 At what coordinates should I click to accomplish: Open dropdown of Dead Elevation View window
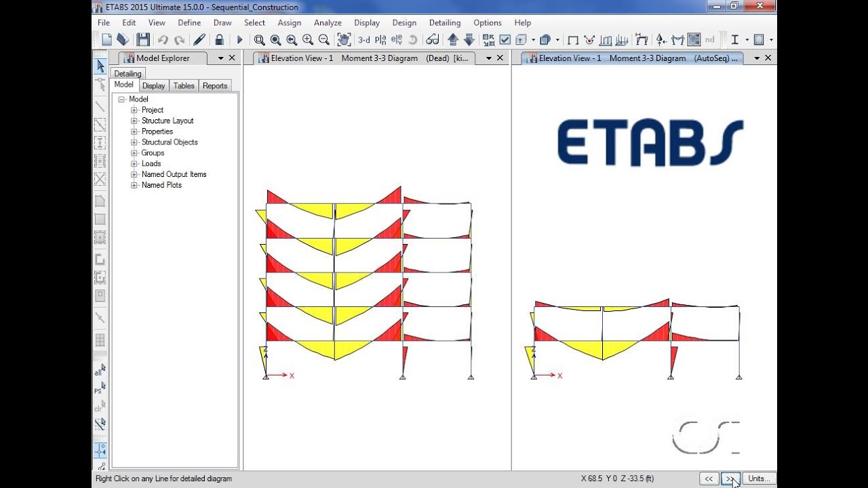click(x=489, y=58)
